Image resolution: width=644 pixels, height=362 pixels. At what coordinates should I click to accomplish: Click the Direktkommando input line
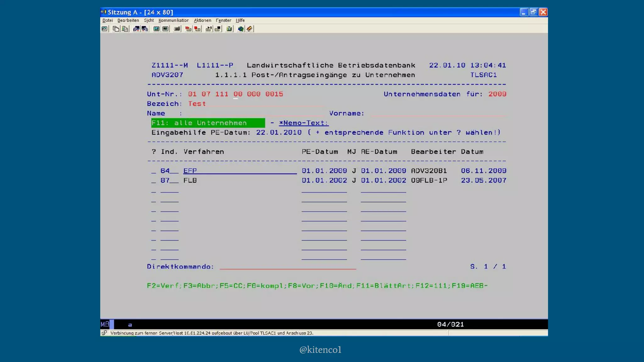287,267
